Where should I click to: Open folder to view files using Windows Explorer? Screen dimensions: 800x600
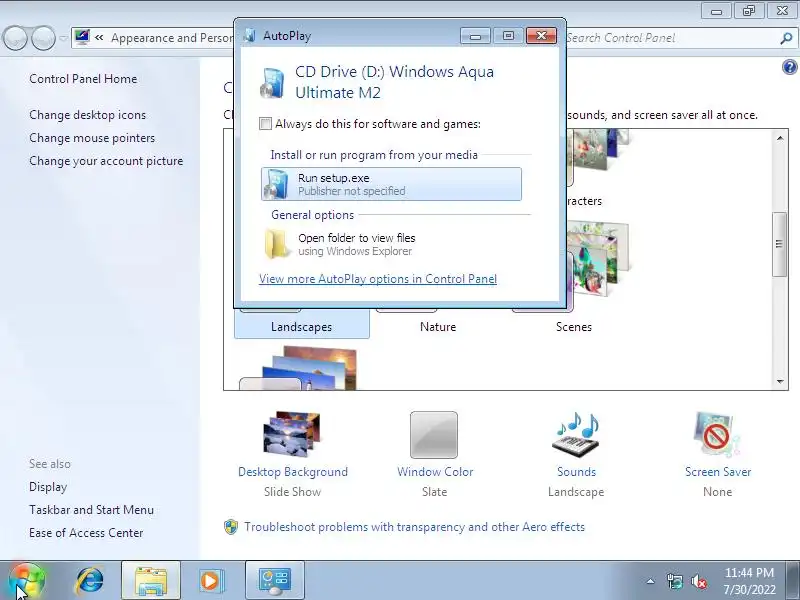coord(391,244)
